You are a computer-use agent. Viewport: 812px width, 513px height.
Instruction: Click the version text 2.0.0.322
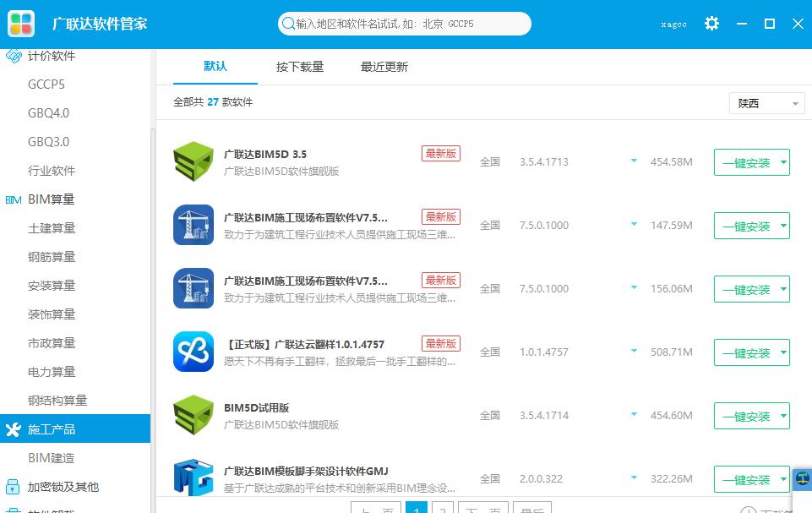[541, 479]
